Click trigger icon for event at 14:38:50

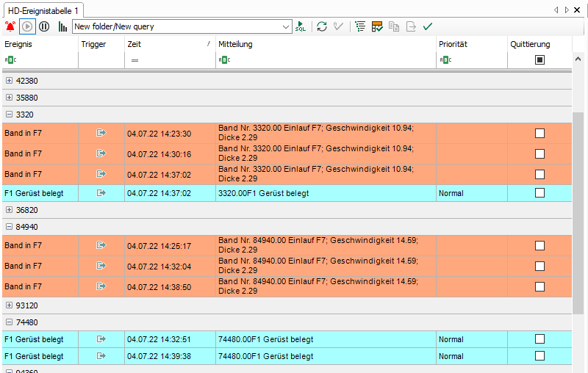click(x=101, y=286)
